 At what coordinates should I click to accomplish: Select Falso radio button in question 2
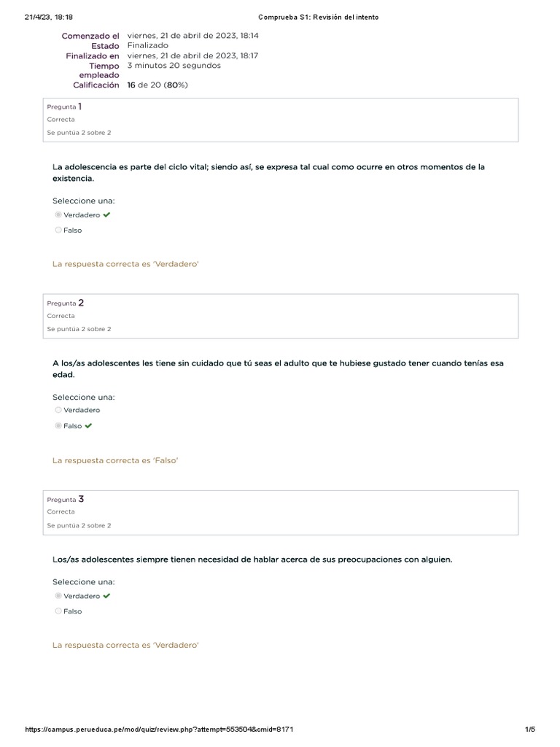click(x=58, y=426)
